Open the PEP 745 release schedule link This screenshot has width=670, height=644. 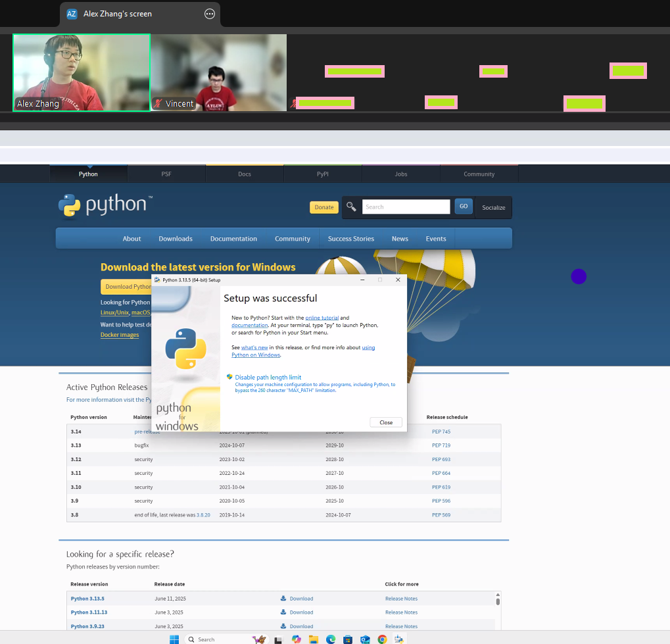point(441,432)
